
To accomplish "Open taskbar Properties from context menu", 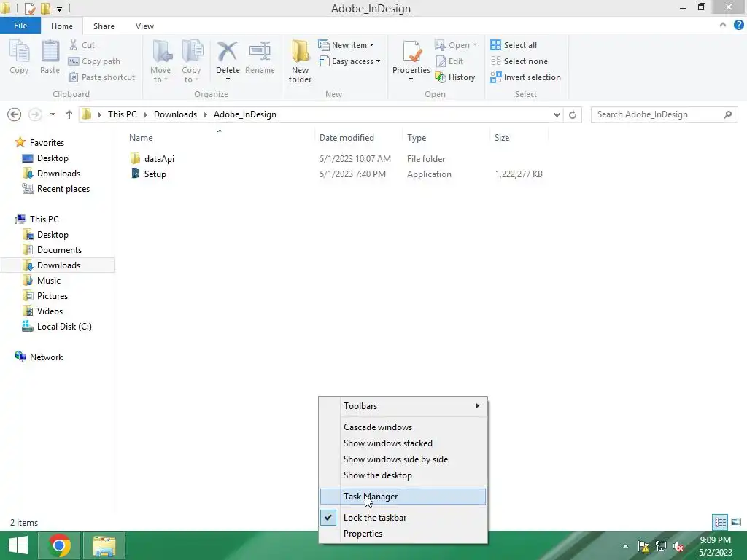I will click(403, 534).
